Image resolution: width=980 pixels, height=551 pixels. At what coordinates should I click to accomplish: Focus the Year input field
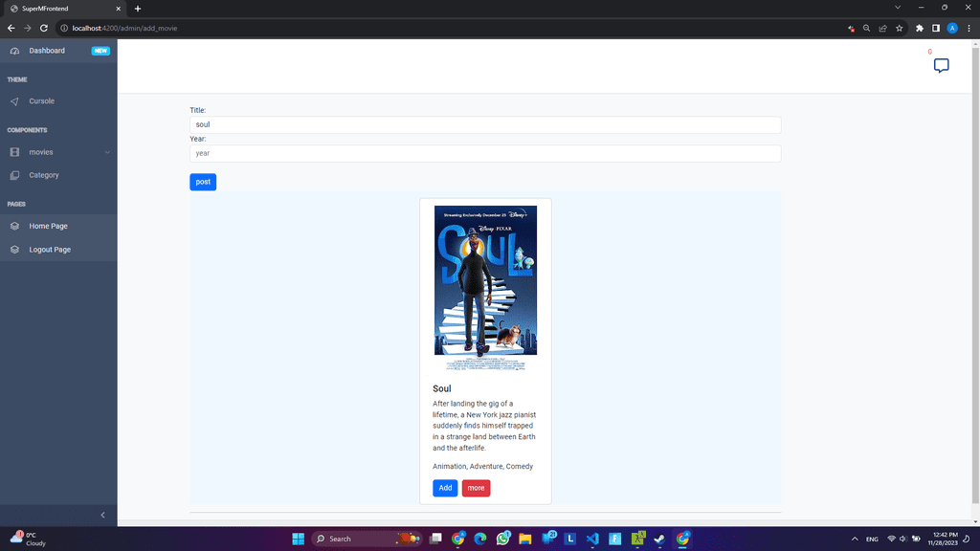click(x=485, y=153)
